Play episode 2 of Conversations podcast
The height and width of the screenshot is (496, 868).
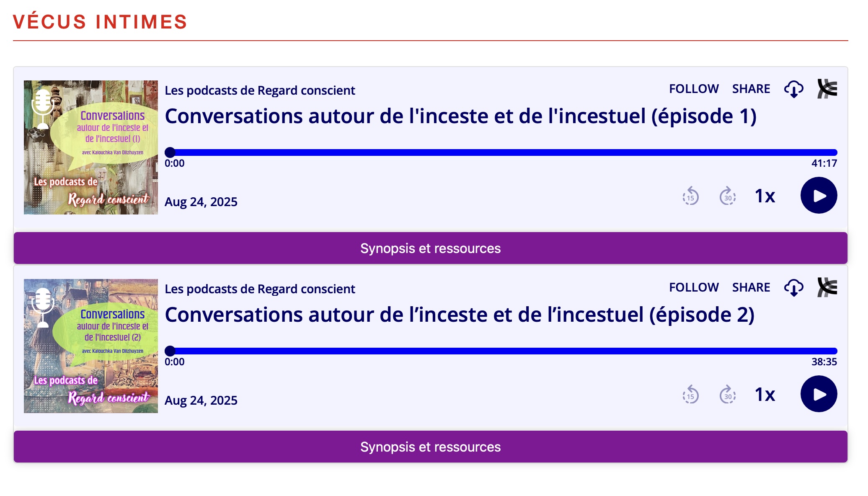(819, 394)
